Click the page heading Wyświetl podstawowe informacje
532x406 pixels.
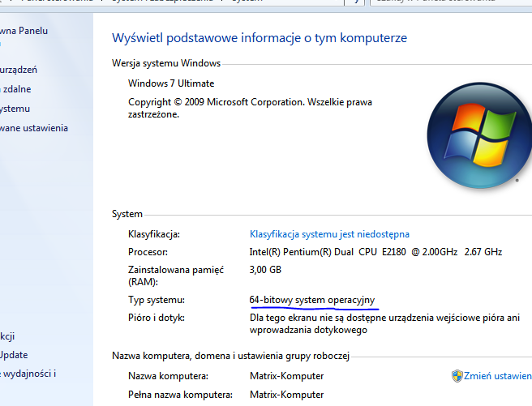pyautogui.click(x=260, y=38)
